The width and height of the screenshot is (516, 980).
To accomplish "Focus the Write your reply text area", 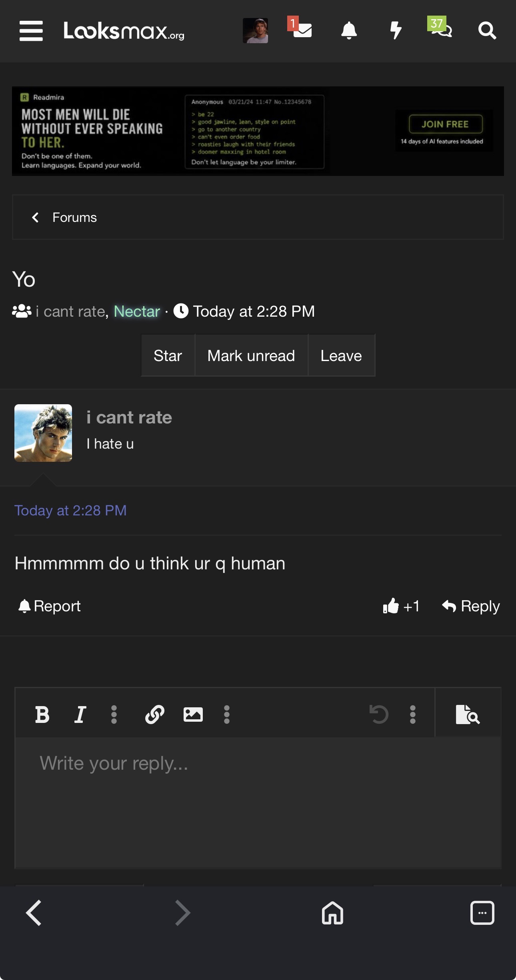I will 258,802.
